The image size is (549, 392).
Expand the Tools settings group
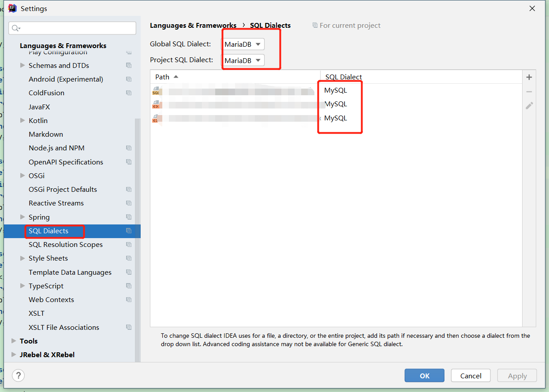(14, 341)
